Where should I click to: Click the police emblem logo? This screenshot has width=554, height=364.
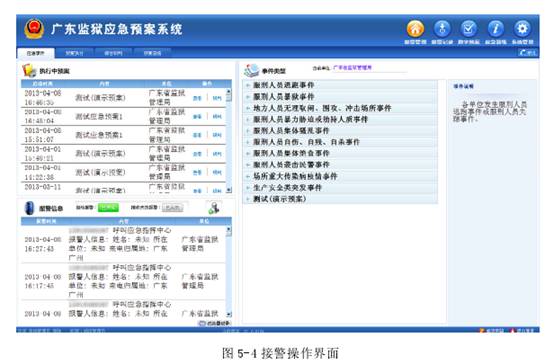pyautogui.click(x=34, y=29)
